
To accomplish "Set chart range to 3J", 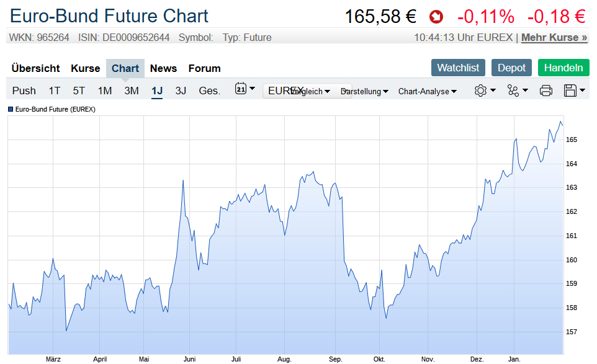I will (181, 91).
